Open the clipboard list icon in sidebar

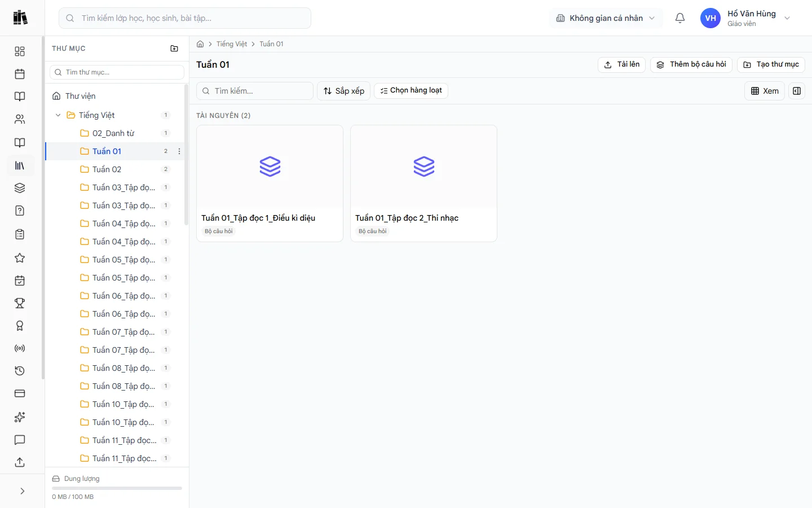pyautogui.click(x=20, y=234)
